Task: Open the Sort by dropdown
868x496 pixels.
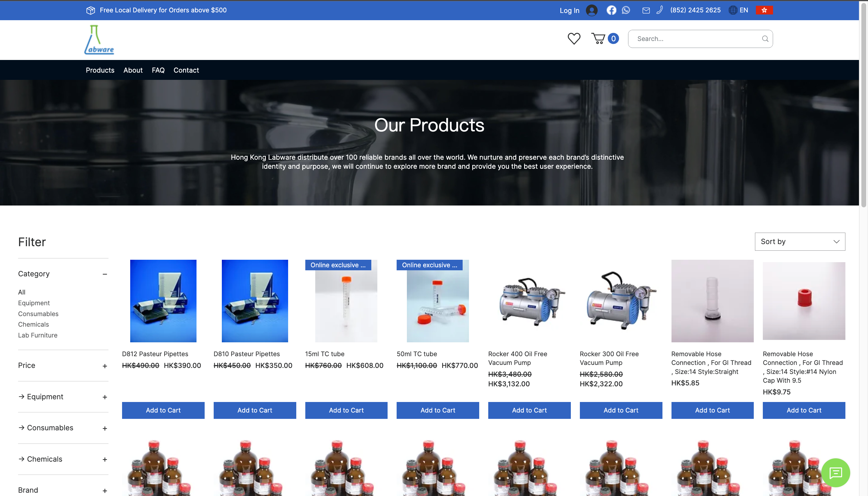Action: 800,242
